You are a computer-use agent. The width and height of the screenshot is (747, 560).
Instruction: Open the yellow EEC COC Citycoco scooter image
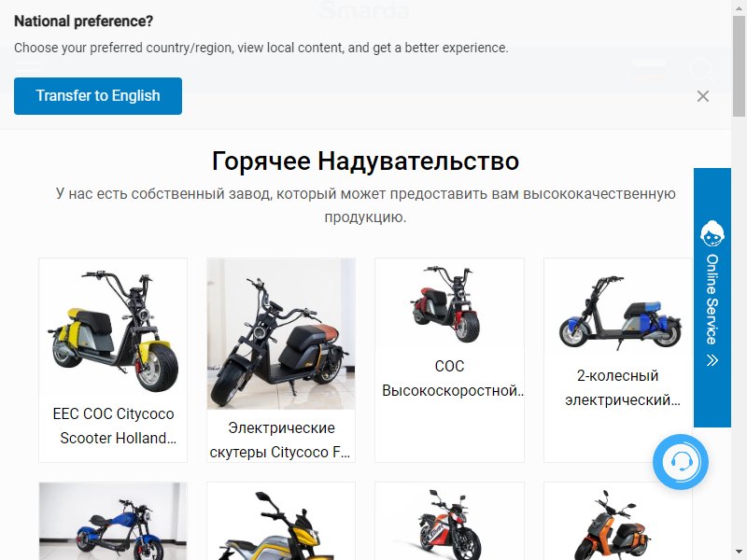[x=113, y=330]
